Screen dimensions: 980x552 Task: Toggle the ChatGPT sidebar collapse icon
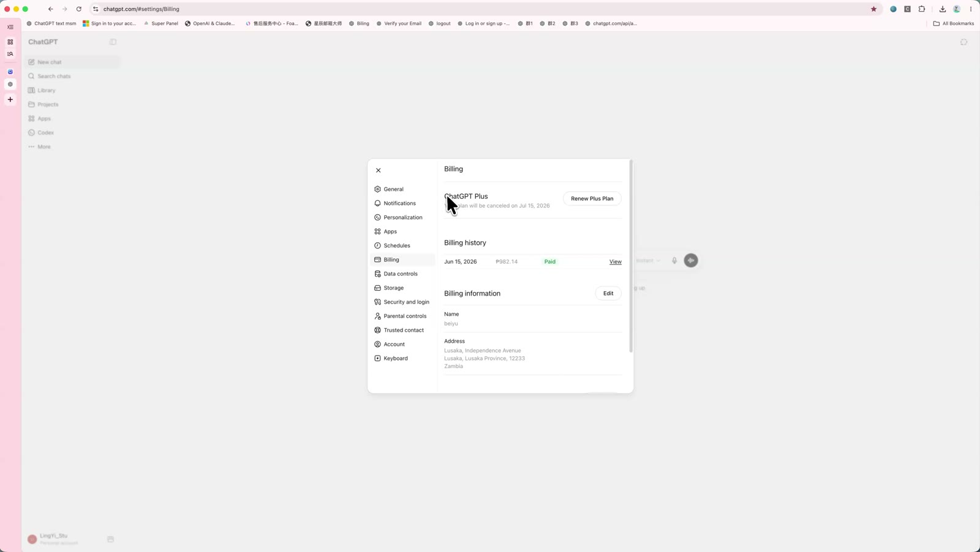[x=113, y=42]
